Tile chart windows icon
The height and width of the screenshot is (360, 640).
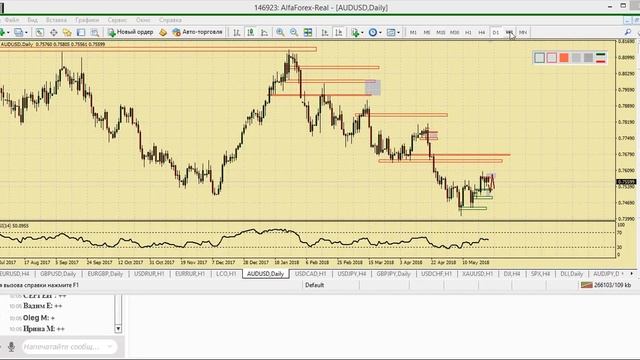coord(308,32)
